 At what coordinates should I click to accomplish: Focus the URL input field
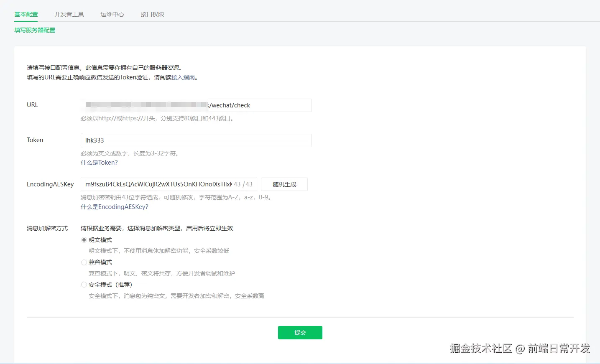point(196,105)
